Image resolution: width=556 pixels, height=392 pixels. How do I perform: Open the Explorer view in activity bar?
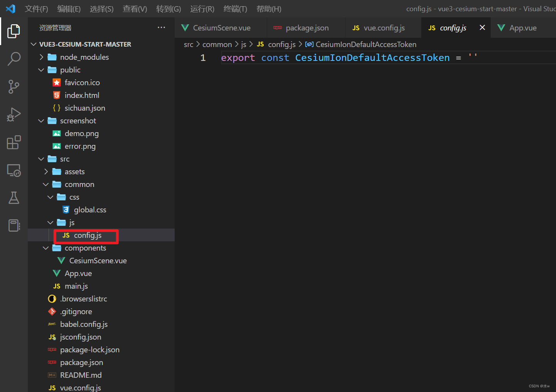coord(14,31)
